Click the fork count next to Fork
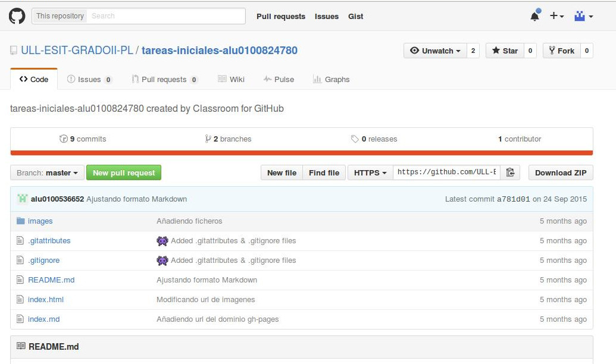This screenshot has width=616, height=364. click(586, 51)
